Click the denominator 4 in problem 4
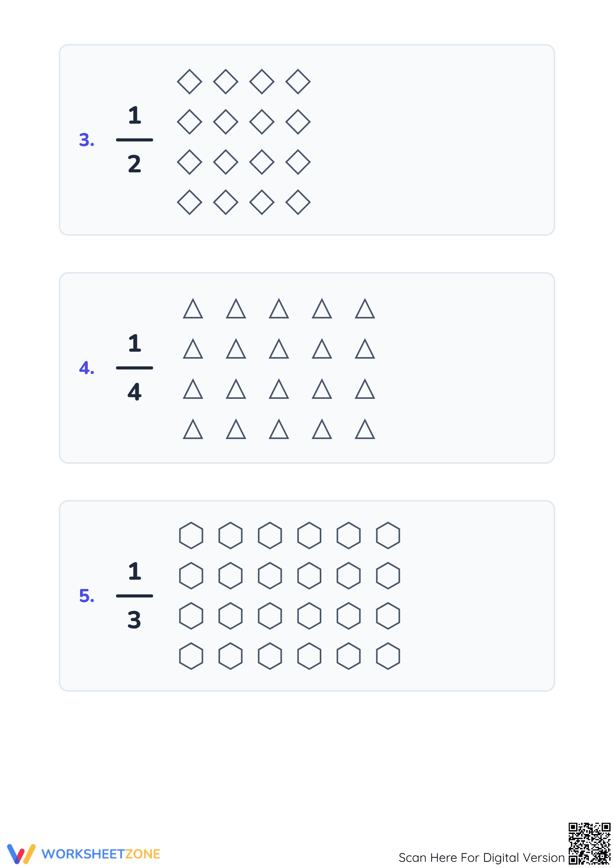The image size is (614, 868). [x=135, y=391]
